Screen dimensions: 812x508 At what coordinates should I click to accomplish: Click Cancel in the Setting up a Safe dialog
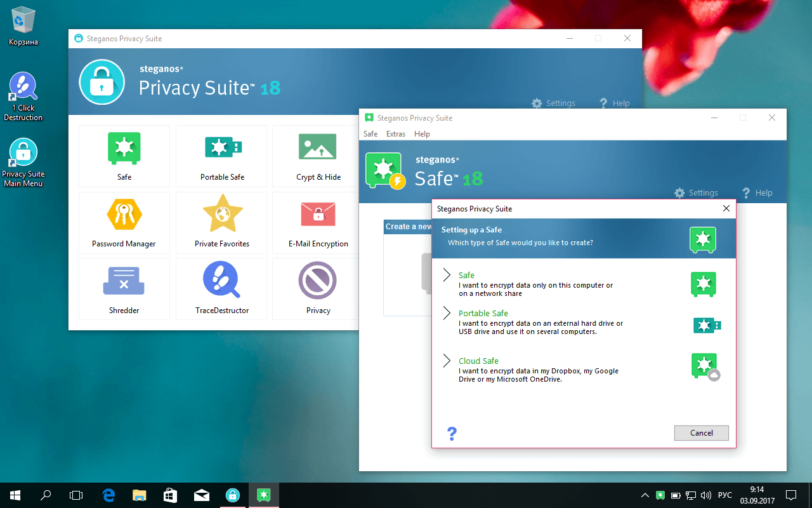coord(702,433)
